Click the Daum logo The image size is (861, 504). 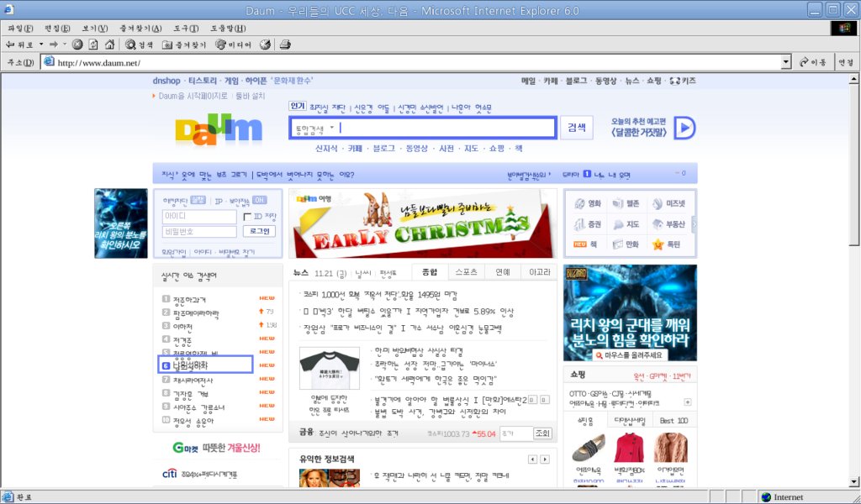pyautogui.click(x=219, y=130)
